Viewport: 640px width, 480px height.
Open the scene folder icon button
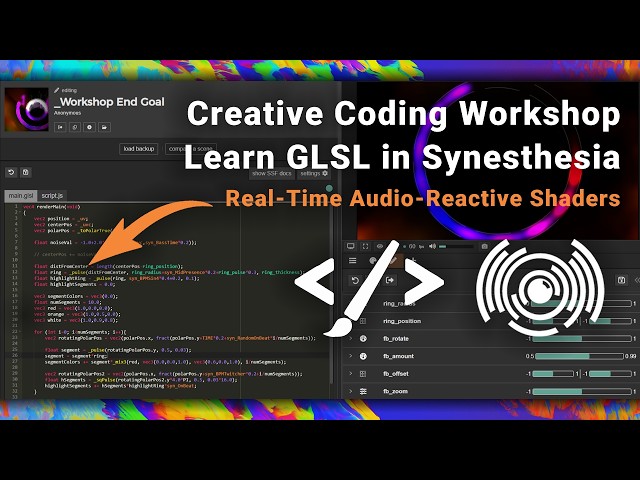[104, 127]
